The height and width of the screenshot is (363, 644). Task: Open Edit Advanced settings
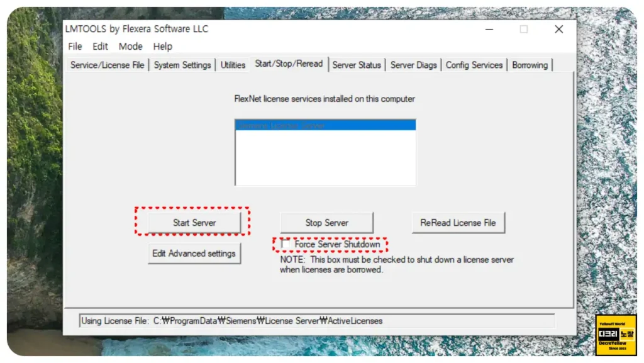coord(194,254)
